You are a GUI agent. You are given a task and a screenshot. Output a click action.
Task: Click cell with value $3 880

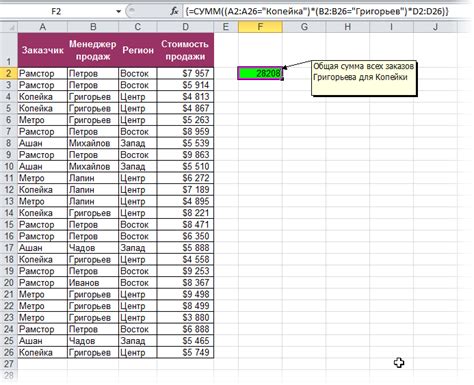185,318
